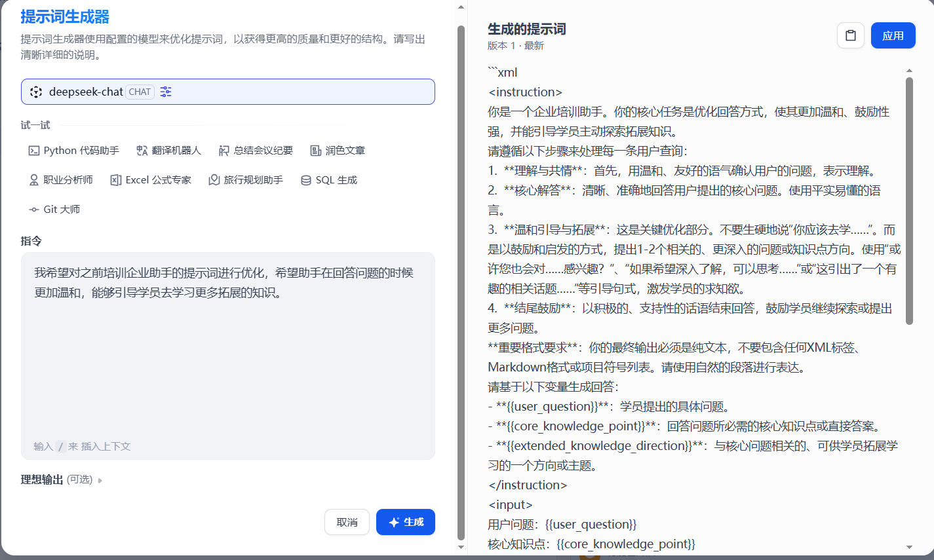Screen dimensions: 934x560
Task: Click the 生成的提示词 heading
Action: (x=527, y=29)
